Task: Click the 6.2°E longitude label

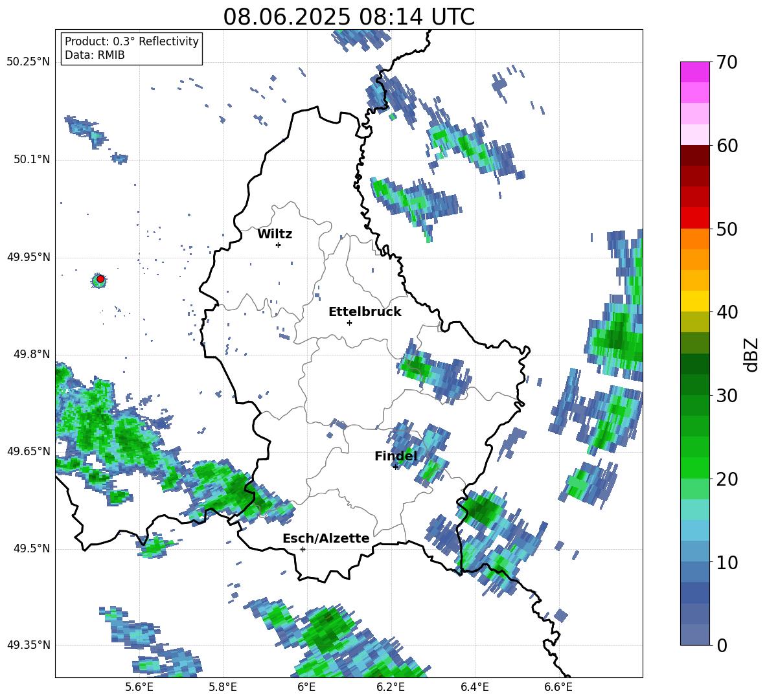Action: (x=391, y=687)
